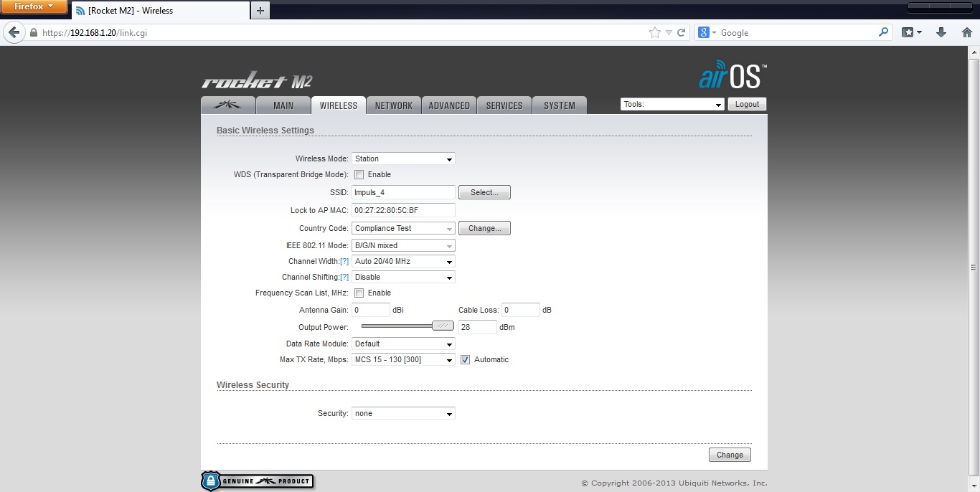Open the Firefox application menu button
The width and height of the screenshot is (980, 492).
[34, 6]
